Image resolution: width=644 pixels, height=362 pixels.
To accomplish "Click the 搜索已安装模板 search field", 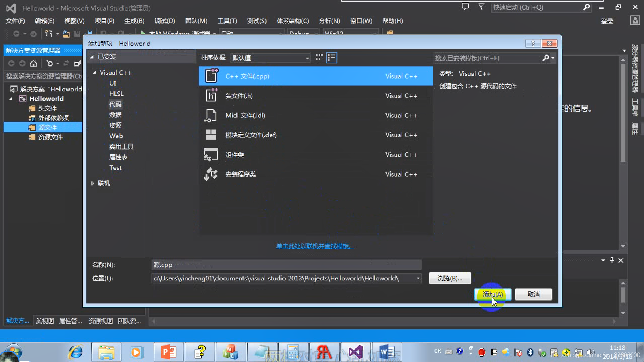I will (487, 58).
